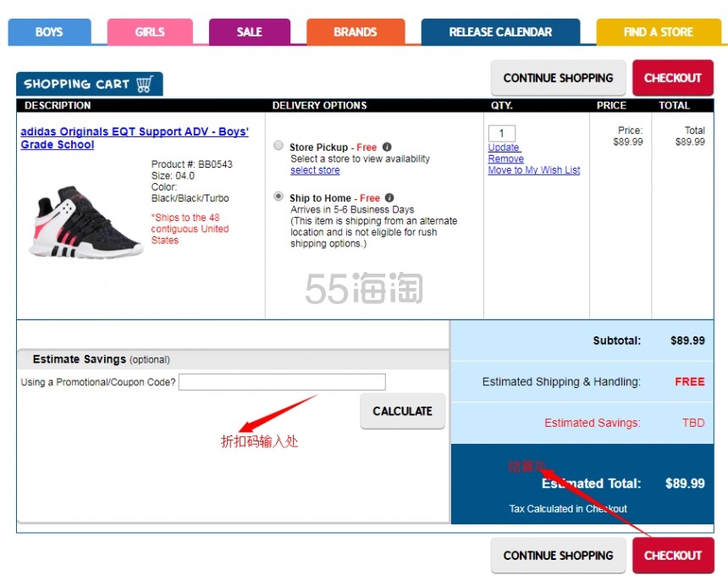Image resolution: width=728 pixels, height=576 pixels.
Task: Click the top CONTINUE SHOPPING button
Action: (x=558, y=78)
